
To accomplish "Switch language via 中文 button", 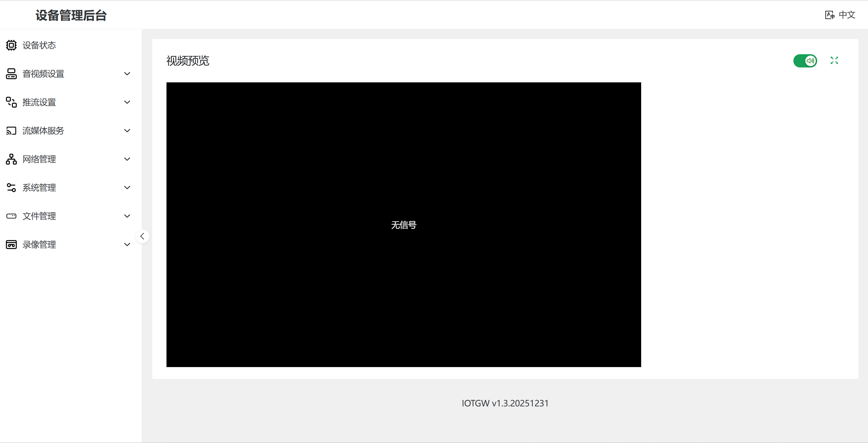I will click(840, 15).
